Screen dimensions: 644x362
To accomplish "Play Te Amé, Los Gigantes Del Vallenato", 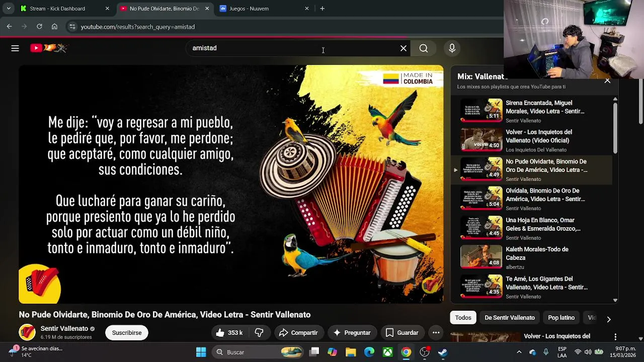I will tap(531, 288).
